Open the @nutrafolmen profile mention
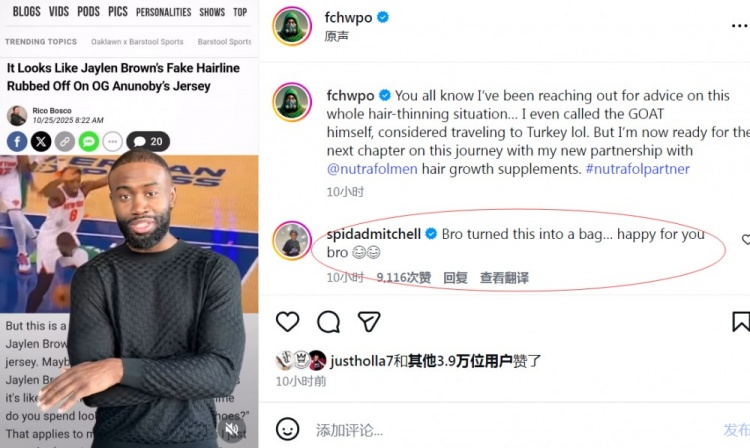Image resolution: width=750 pixels, height=448 pixels. 372,169
